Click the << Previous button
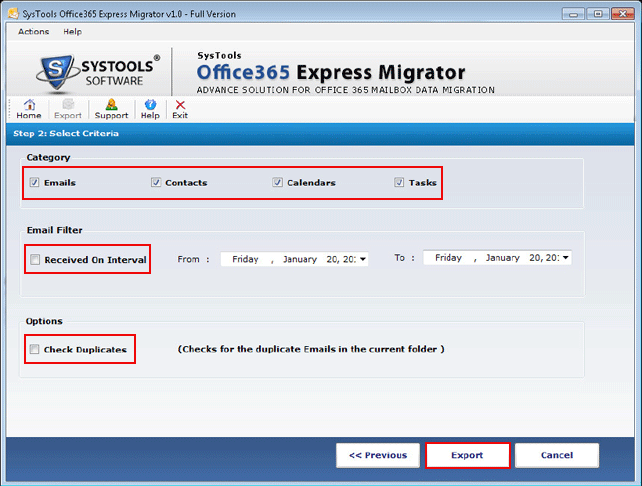 (x=378, y=455)
